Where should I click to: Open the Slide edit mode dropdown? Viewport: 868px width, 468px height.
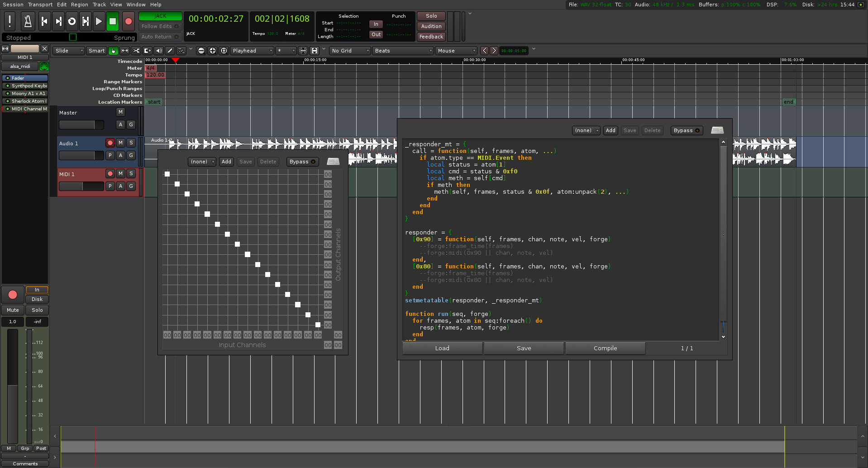pyautogui.click(x=69, y=51)
